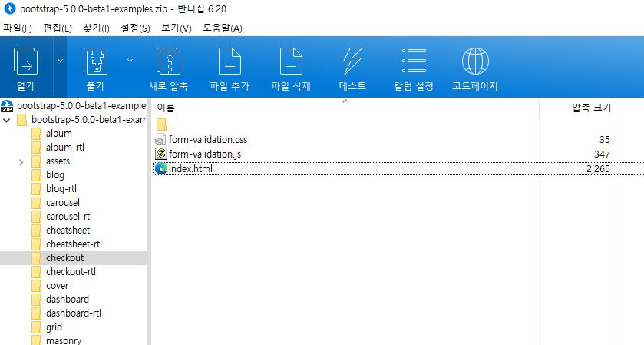The height and width of the screenshot is (345, 644).
Task: Click the 칼럼 설정 (Column settings) icon
Action: point(414,61)
